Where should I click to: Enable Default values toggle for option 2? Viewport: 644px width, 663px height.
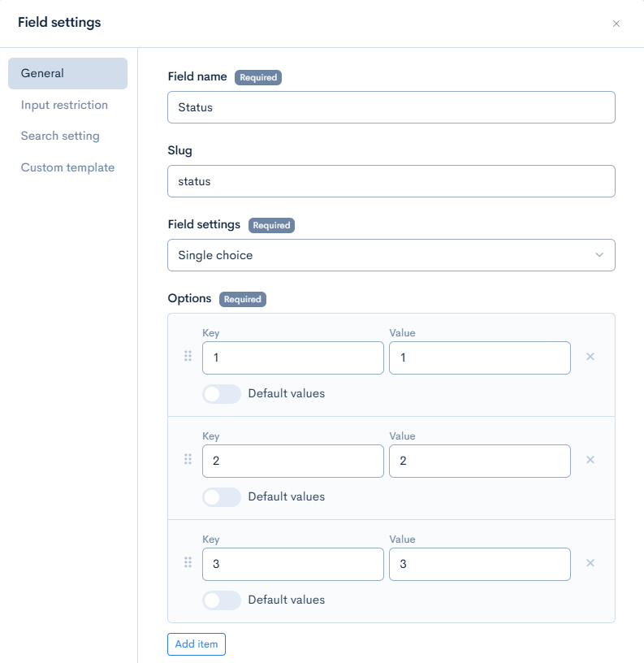pyautogui.click(x=222, y=497)
